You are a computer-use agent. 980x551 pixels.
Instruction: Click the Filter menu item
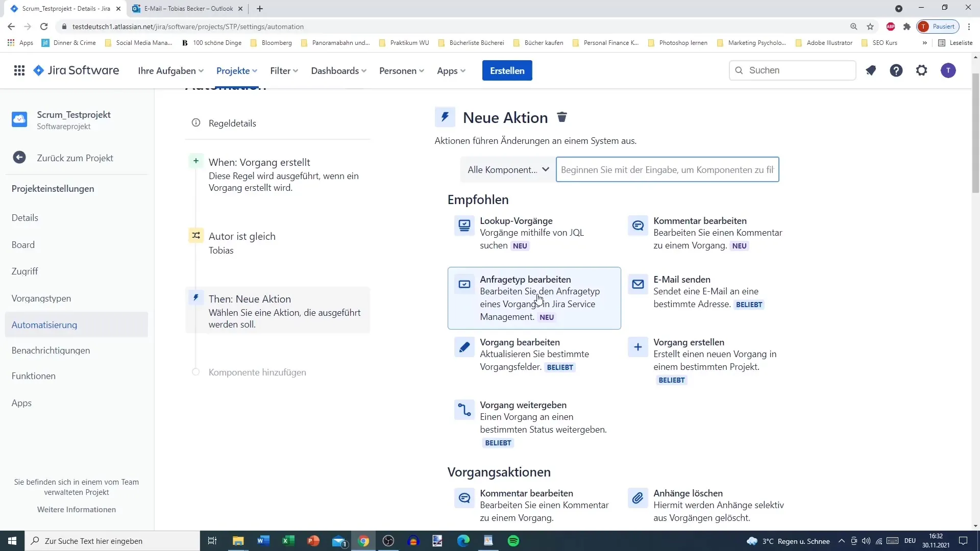[x=283, y=70]
